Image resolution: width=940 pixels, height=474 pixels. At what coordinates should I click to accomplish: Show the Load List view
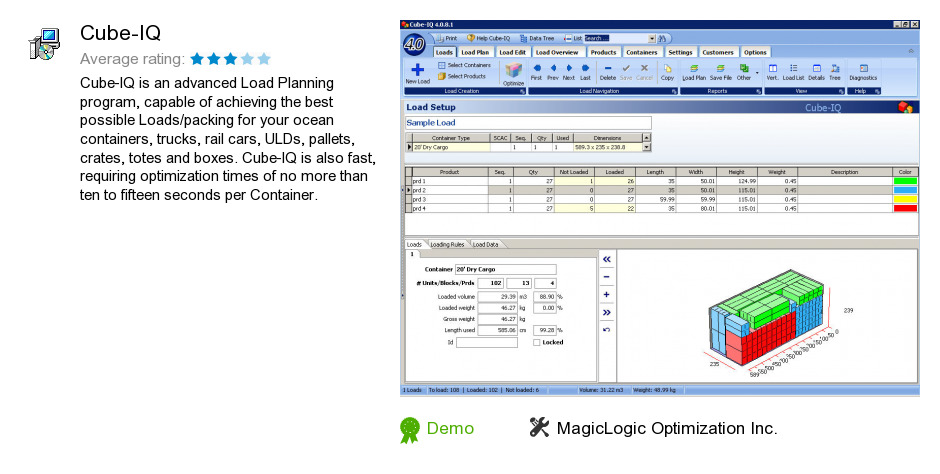793,68
